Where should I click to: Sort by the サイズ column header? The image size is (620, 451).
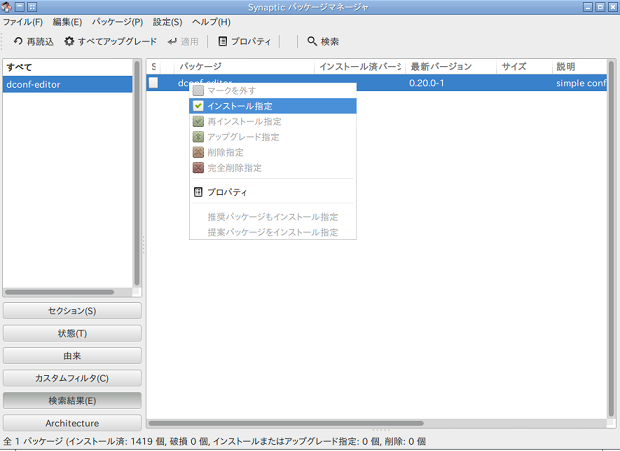[x=524, y=66]
